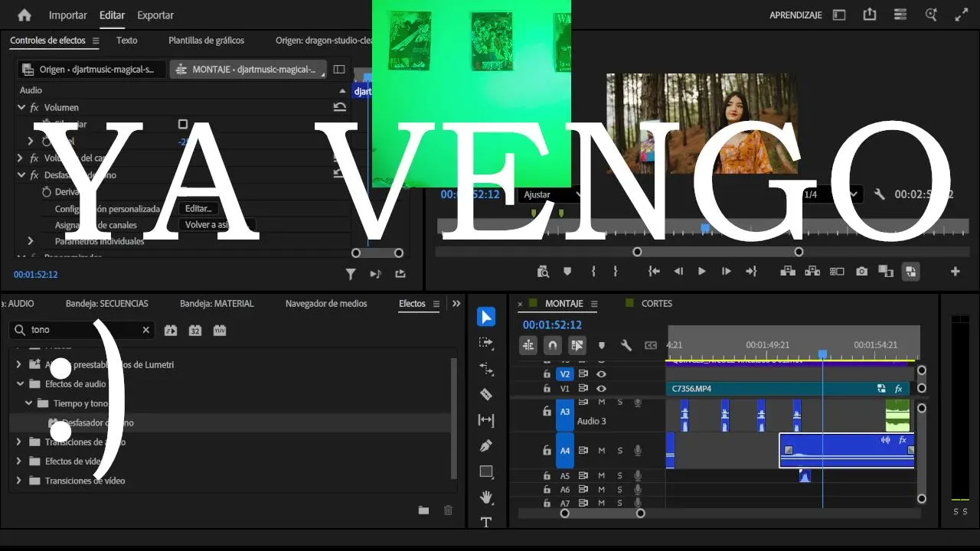This screenshot has width=980, height=551.
Task: Toggle the Silenciar checkbox
Action: click(183, 124)
